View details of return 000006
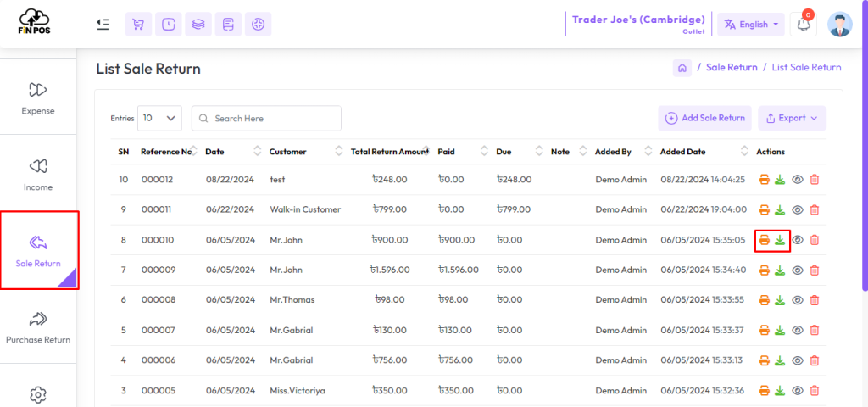 (797, 360)
